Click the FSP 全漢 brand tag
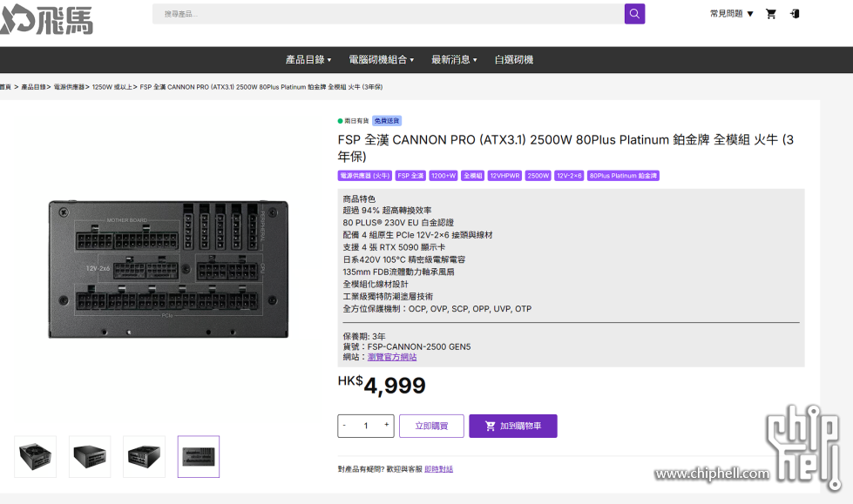This screenshot has height=504, width=853. (410, 176)
